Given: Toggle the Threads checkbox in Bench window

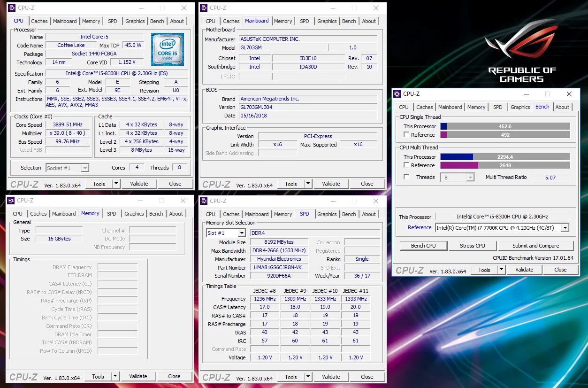Looking at the screenshot, I should click(406, 177).
